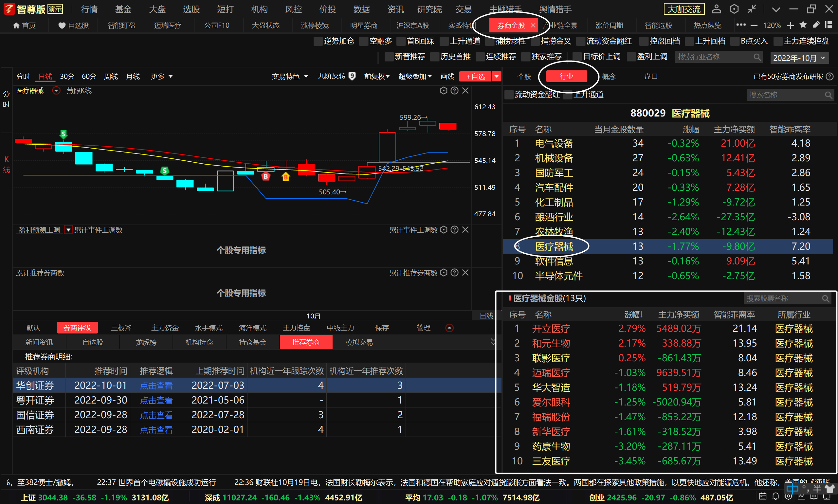The width and height of the screenshot is (838, 504).
Task: Click the pencil edit icon in tab bar
Action: pos(816,25)
